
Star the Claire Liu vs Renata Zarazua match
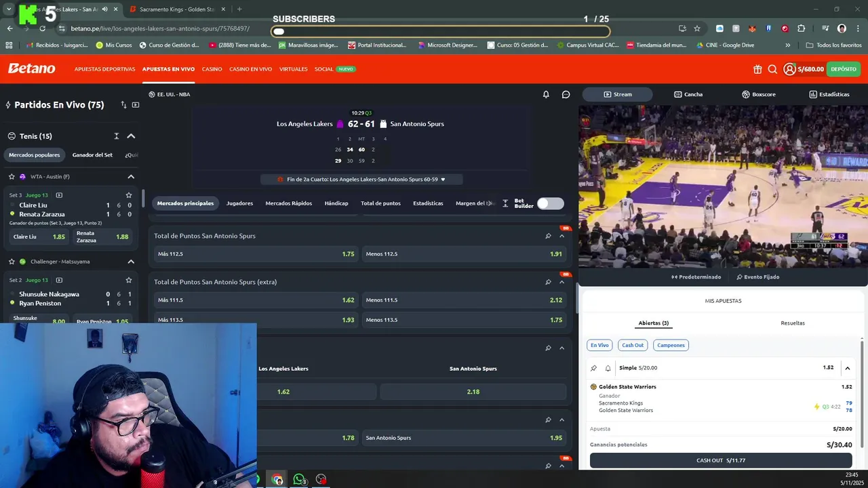129,195
